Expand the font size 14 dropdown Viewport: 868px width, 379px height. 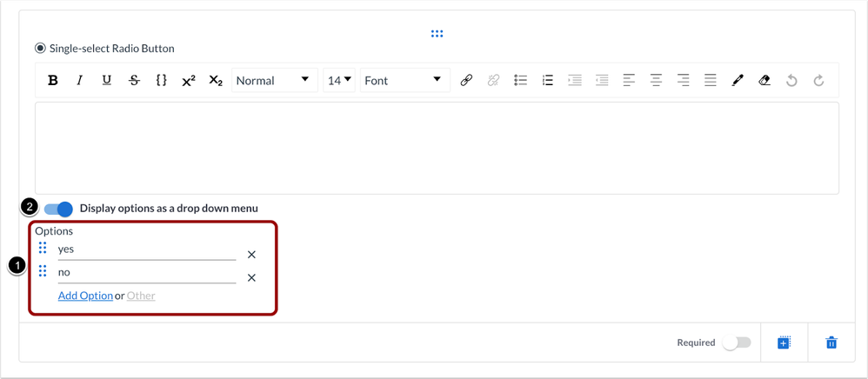click(x=339, y=81)
